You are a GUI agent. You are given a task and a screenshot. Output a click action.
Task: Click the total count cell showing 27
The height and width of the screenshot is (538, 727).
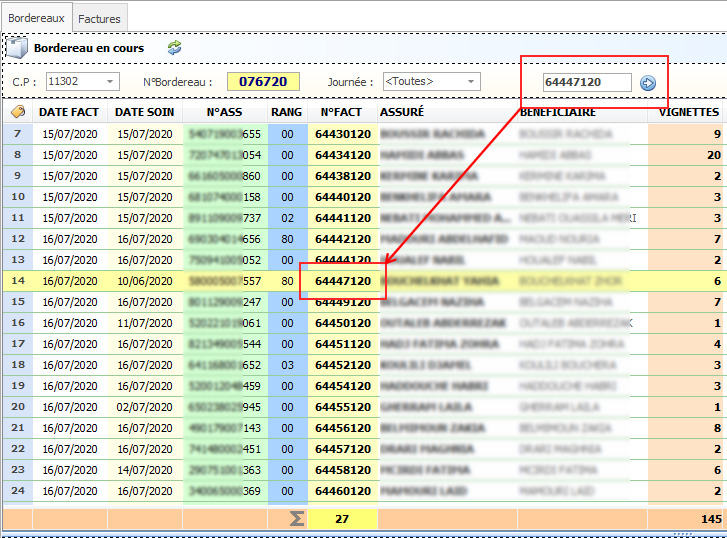tap(342, 518)
